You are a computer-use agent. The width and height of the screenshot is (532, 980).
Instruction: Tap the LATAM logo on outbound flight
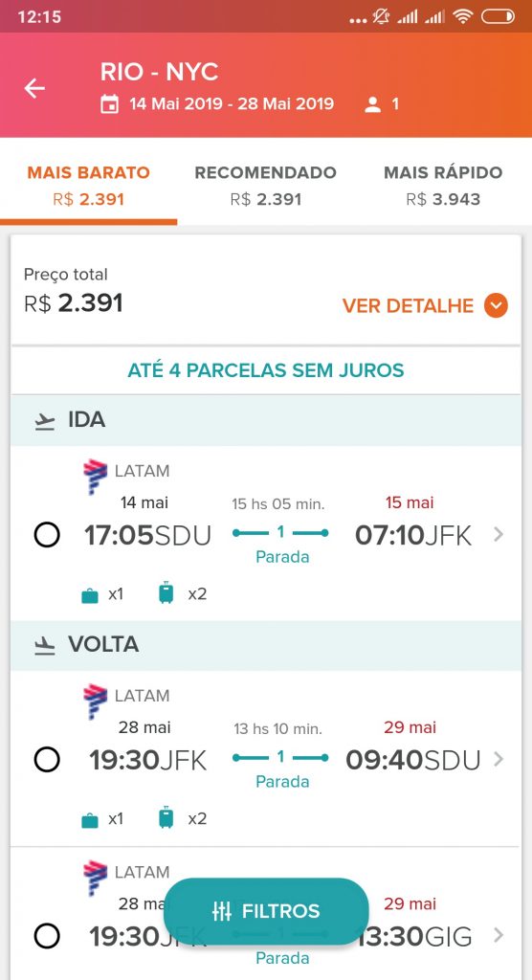point(95,477)
